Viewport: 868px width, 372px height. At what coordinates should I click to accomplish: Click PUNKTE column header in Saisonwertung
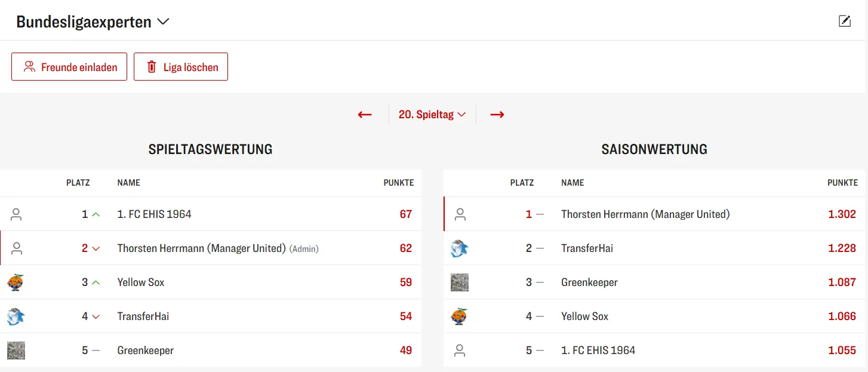point(842,183)
